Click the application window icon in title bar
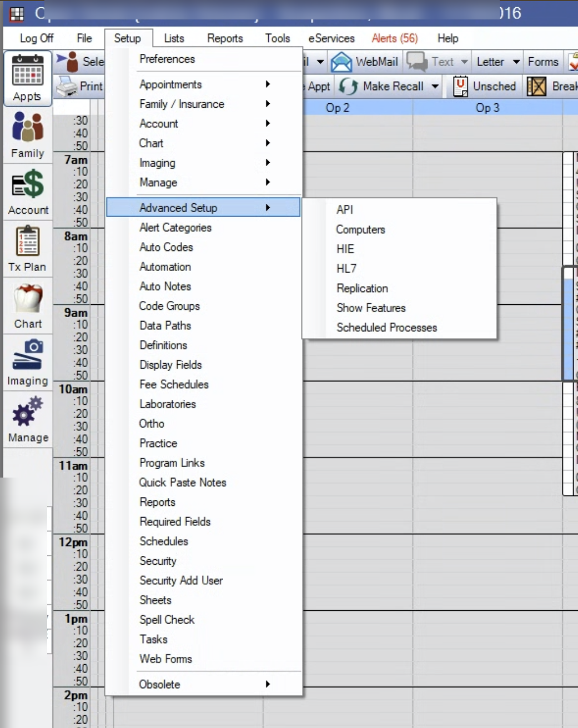The height and width of the screenshot is (728, 578). pos(17,13)
